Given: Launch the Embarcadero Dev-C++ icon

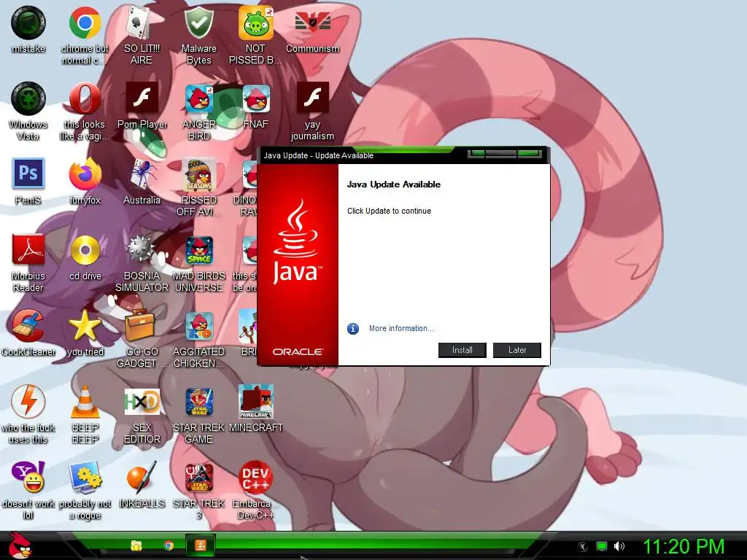Looking at the screenshot, I should pyautogui.click(x=256, y=477).
